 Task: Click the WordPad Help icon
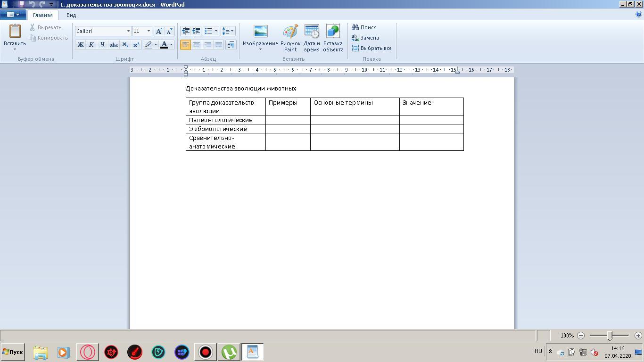click(639, 15)
